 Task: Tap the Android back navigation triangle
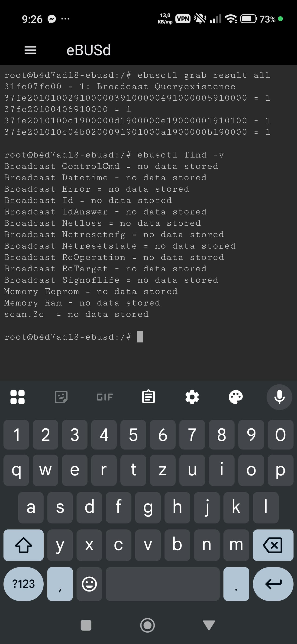point(209,625)
